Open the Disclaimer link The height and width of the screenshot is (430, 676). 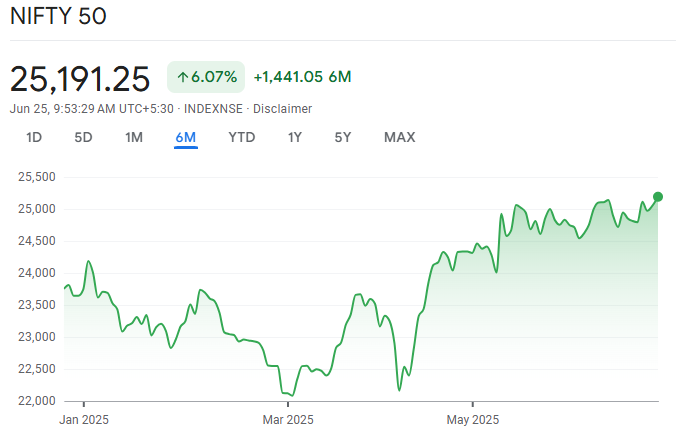[282, 108]
